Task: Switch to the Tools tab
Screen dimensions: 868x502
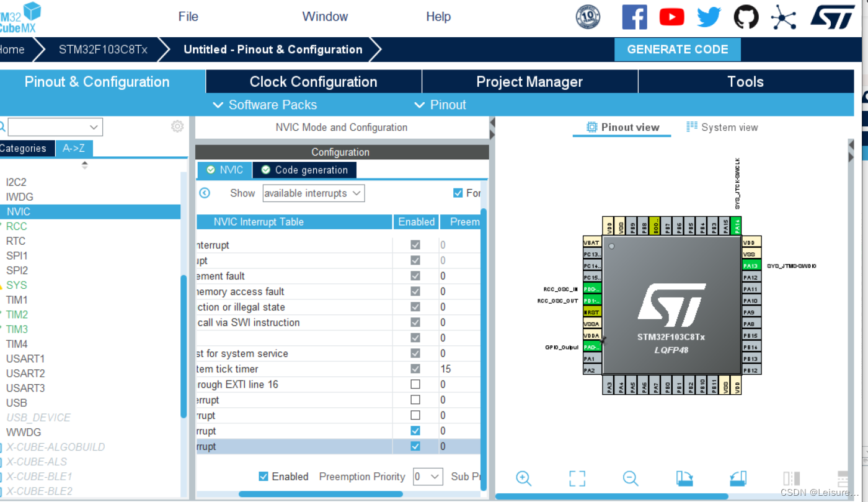Action: [x=746, y=82]
